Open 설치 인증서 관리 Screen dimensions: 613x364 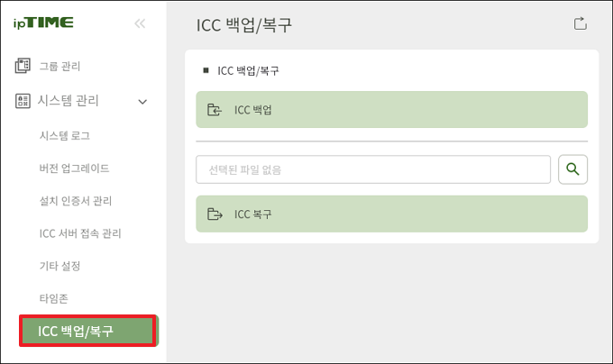point(76,201)
